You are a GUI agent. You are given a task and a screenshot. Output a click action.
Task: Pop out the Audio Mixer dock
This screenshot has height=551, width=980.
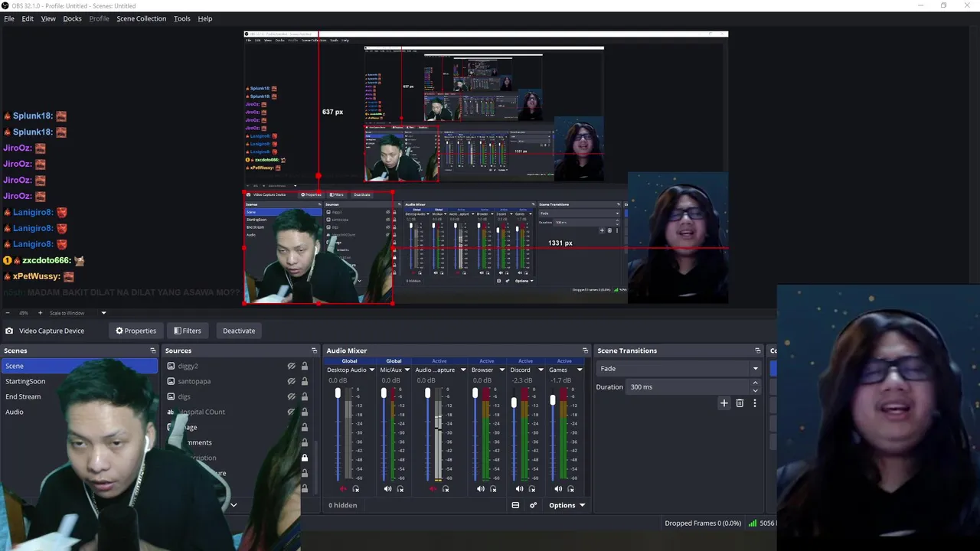[x=585, y=350]
